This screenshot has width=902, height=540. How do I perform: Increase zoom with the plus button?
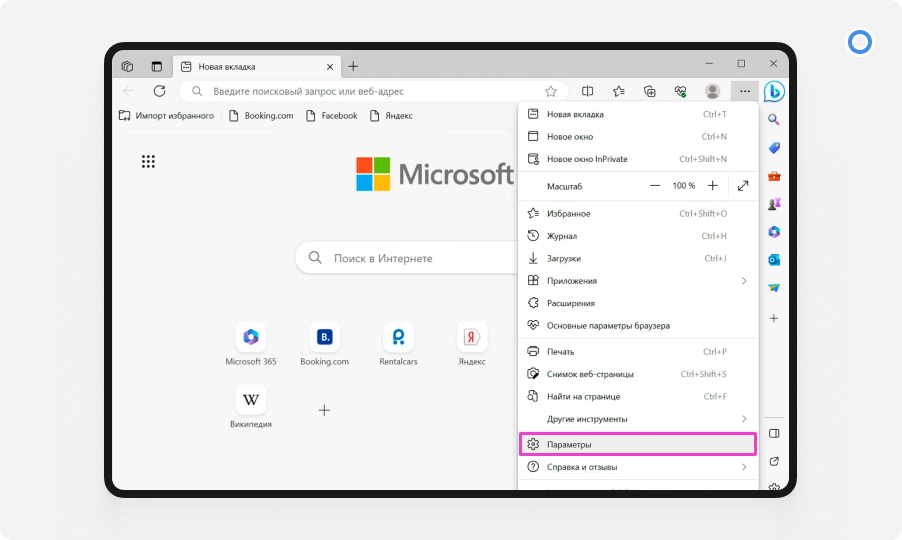[x=713, y=186]
